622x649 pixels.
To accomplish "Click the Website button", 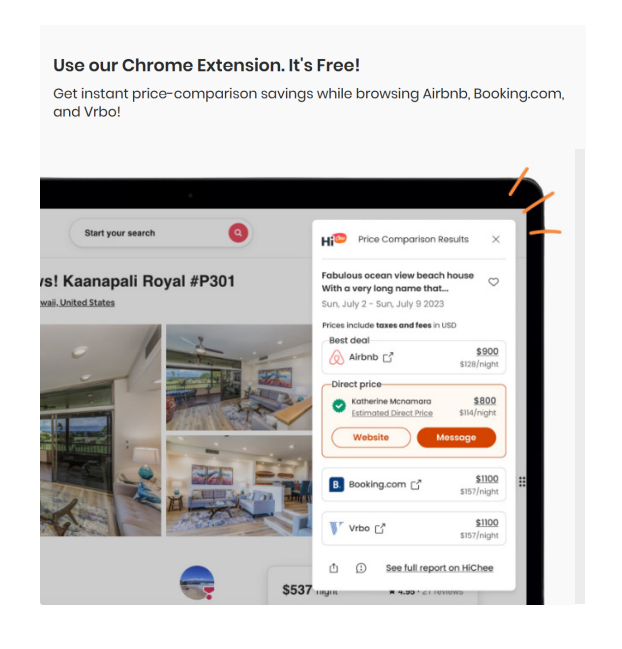I will click(x=371, y=437).
